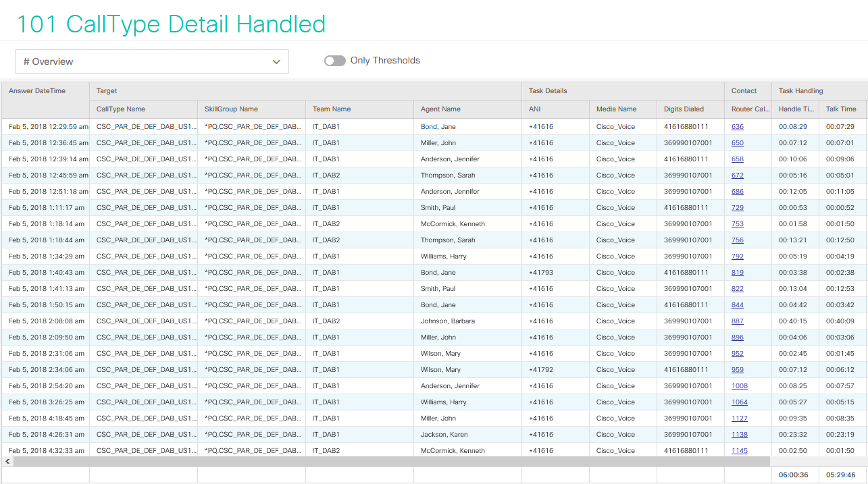Open Router Call link 1138
The width and height of the screenshot is (868, 484).
pos(740,435)
